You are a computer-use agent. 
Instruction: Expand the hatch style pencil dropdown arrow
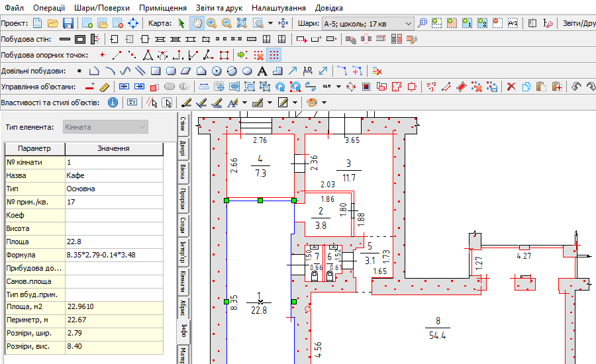click(x=270, y=103)
